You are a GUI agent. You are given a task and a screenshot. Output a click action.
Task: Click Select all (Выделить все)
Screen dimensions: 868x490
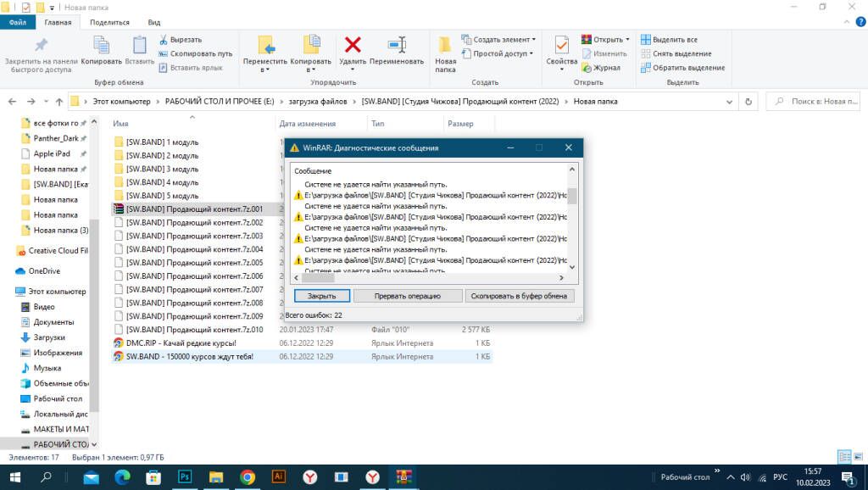pyautogui.click(x=669, y=40)
